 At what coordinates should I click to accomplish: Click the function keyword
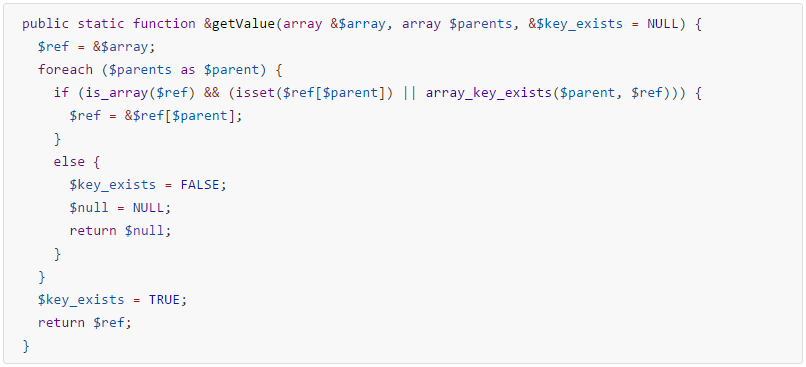pyautogui.click(x=164, y=24)
